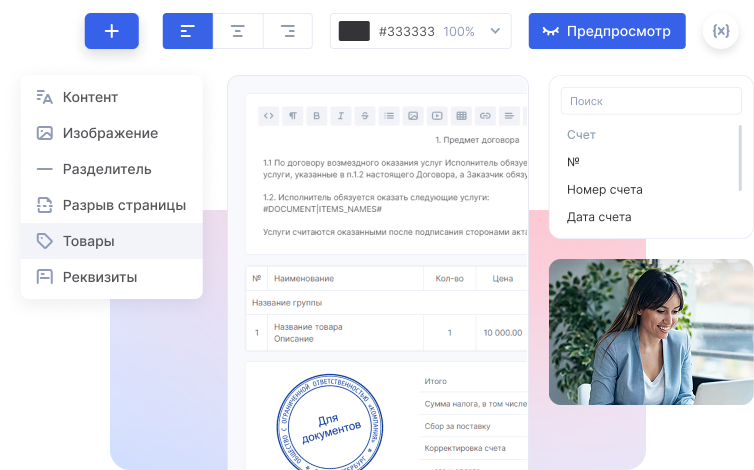The height and width of the screenshot is (470, 754).
Task: Insert a link via editor toolbar
Action: (x=485, y=115)
